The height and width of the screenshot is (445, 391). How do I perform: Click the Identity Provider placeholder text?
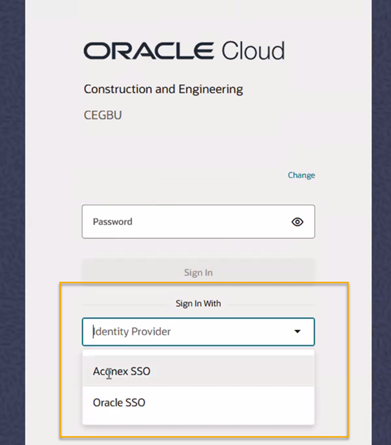pos(132,332)
